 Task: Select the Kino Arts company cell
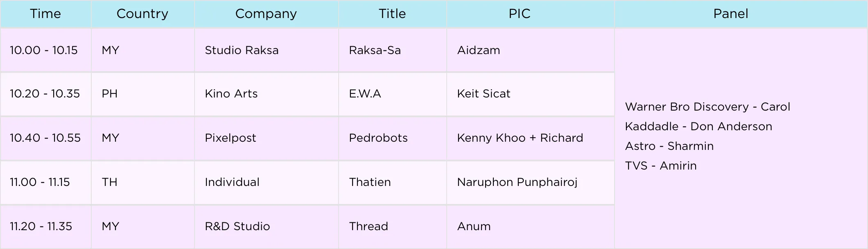(x=231, y=94)
